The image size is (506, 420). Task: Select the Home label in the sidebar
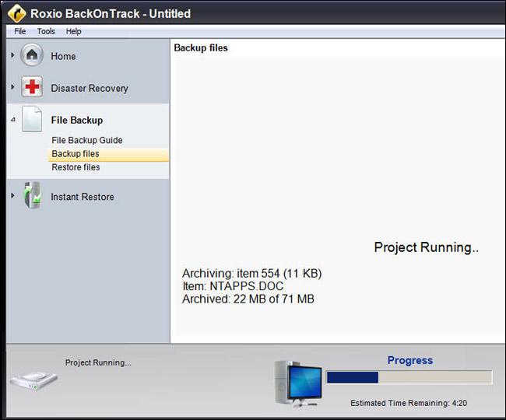(x=63, y=56)
